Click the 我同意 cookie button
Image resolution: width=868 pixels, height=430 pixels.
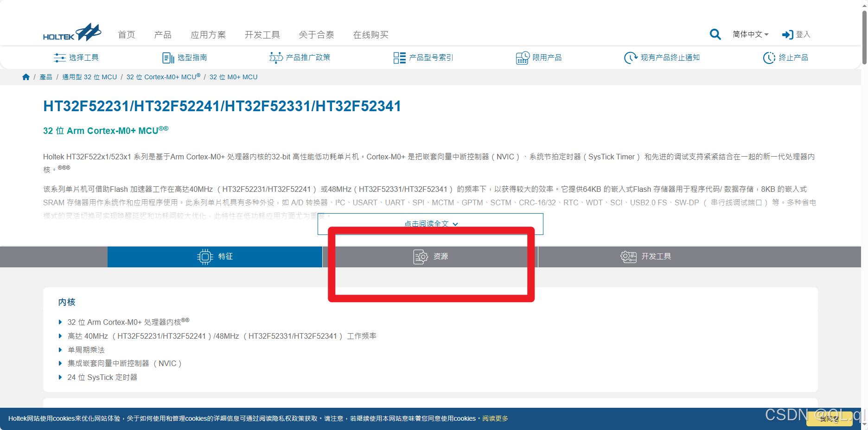tap(829, 419)
